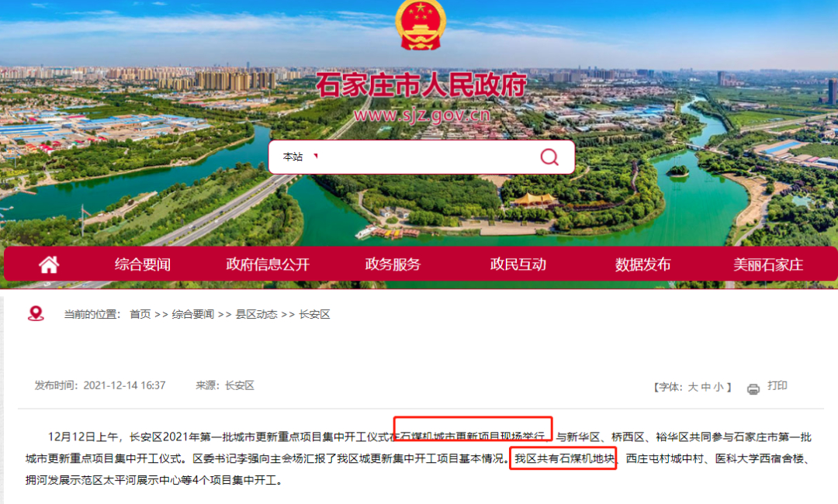This screenshot has height=504, width=838.
Task: Open the 政府信息公开 menu
Action: tap(268, 264)
